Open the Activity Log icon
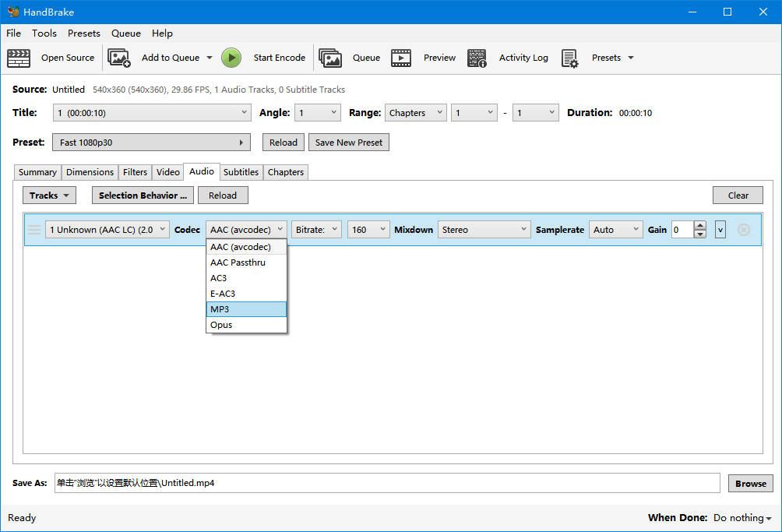This screenshot has width=782, height=532. click(x=477, y=58)
